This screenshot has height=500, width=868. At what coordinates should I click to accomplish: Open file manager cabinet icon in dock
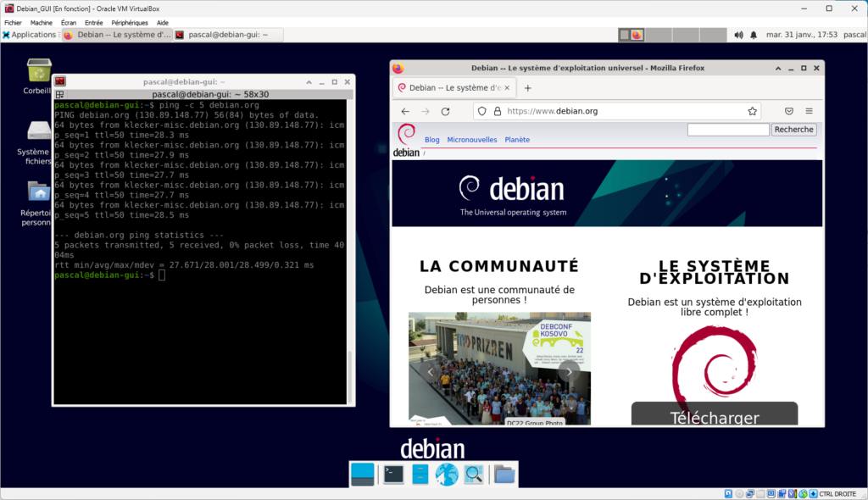(x=420, y=475)
